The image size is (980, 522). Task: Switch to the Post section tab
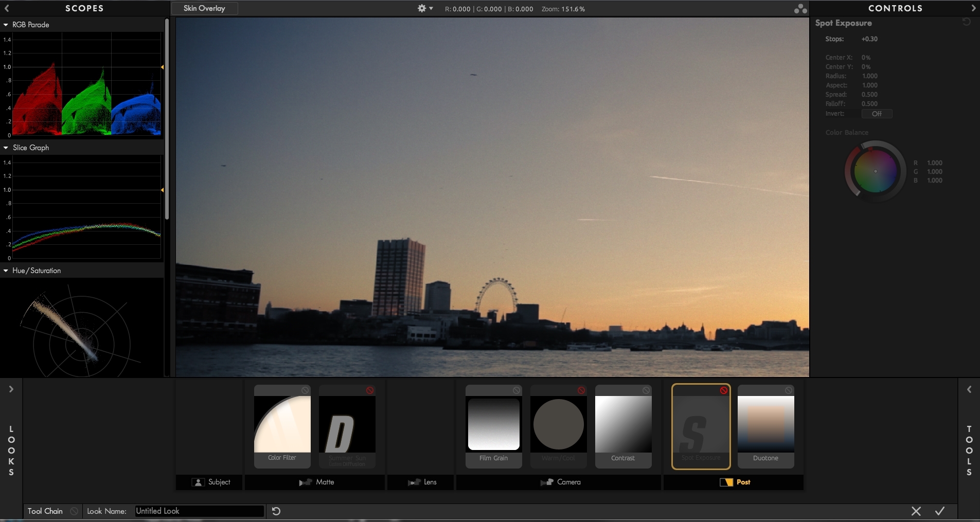coord(734,482)
